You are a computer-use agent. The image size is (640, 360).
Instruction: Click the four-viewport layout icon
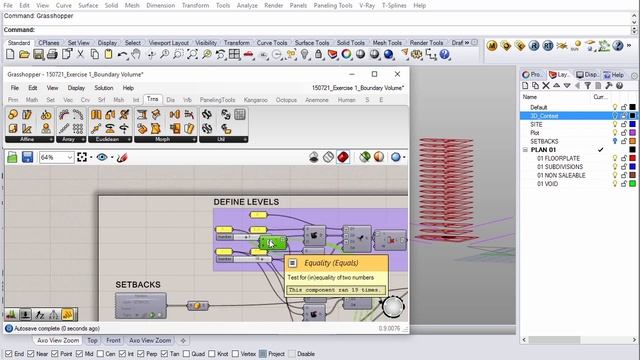pyautogui.click(x=234, y=54)
